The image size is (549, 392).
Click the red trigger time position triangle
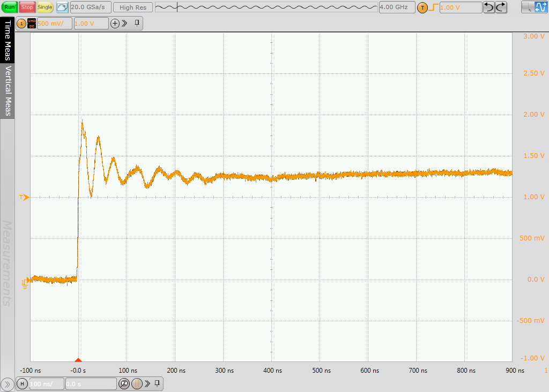78,360
